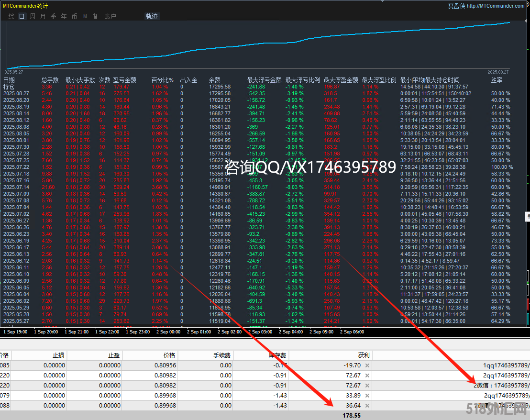
Task: Open the 周 weekly statistics tab
Action: point(33,16)
